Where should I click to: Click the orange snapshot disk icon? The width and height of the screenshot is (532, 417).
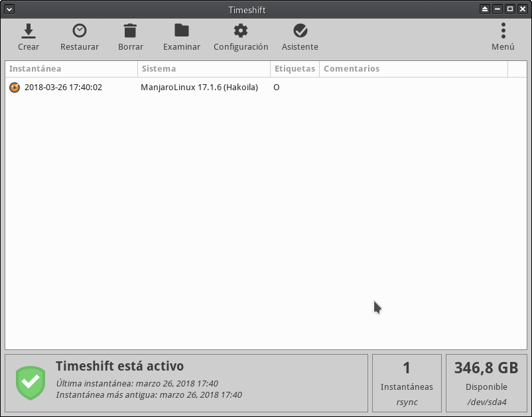[15, 88]
